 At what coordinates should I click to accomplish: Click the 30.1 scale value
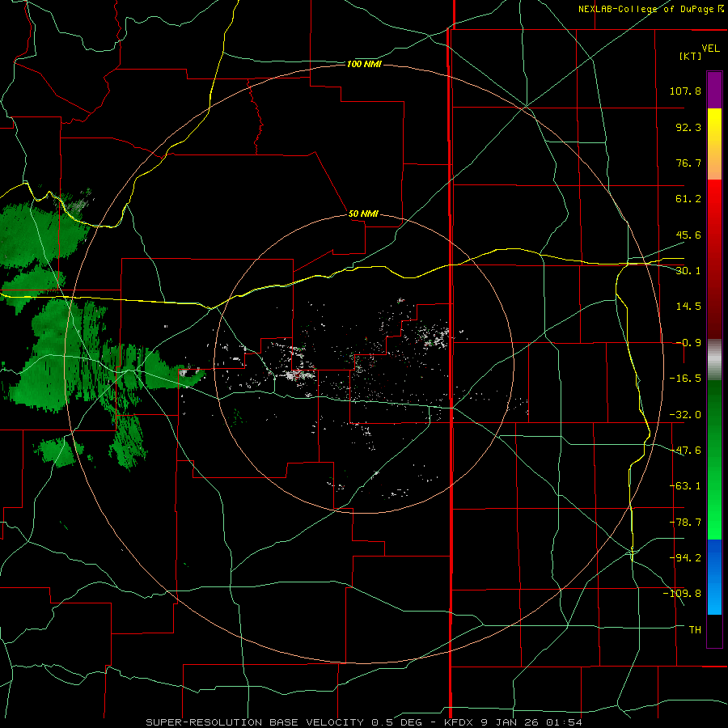[688, 271]
